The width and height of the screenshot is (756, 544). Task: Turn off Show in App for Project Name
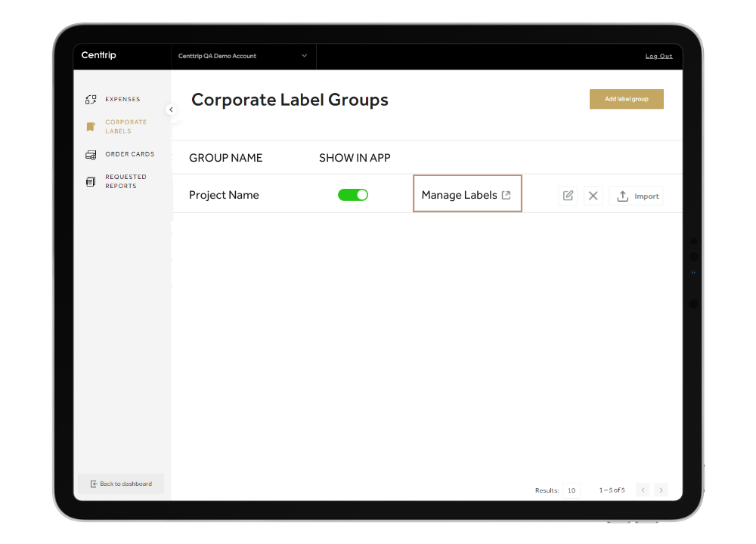pos(353,195)
